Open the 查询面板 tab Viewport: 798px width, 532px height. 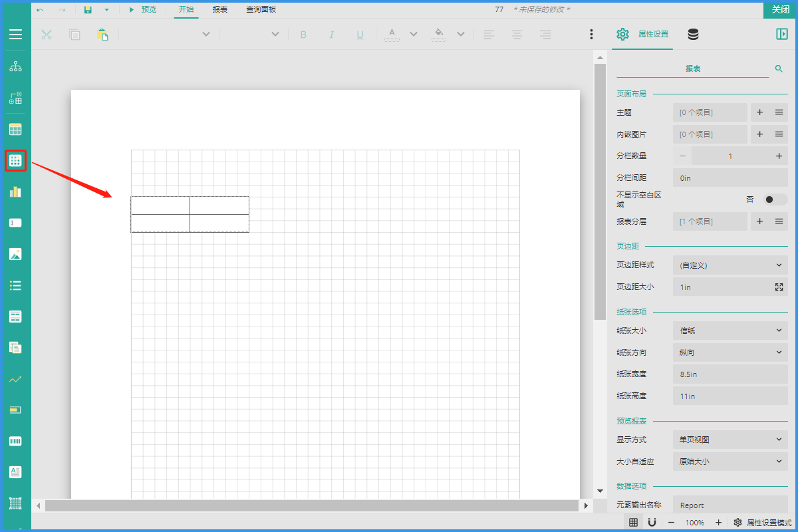point(261,9)
